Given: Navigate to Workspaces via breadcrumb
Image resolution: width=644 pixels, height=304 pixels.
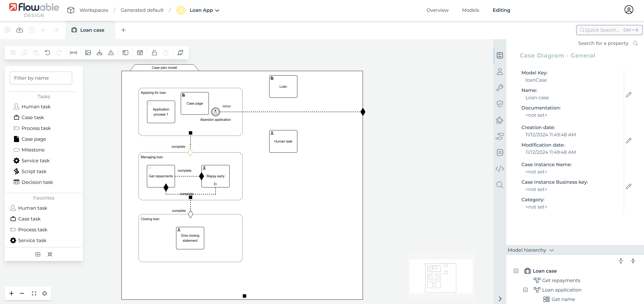Looking at the screenshot, I should coord(94,10).
